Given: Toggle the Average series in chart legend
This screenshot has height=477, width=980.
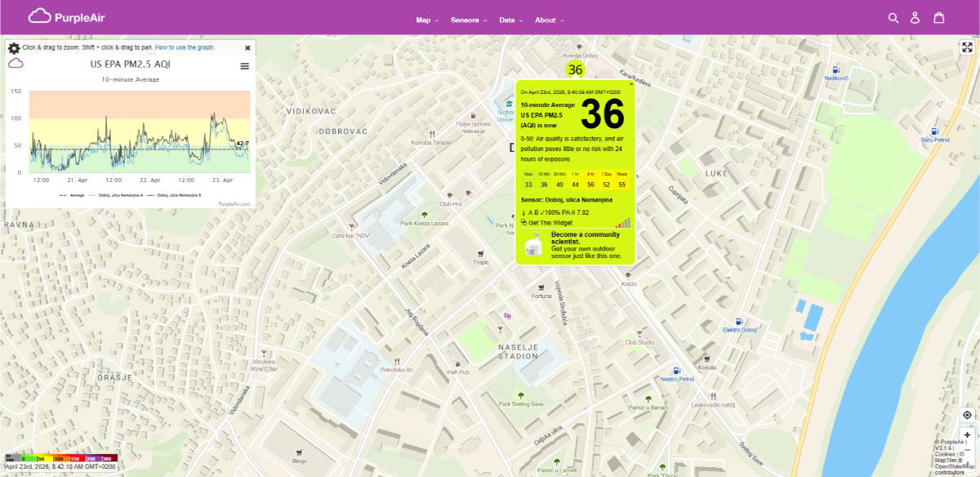Looking at the screenshot, I should coord(75,195).
